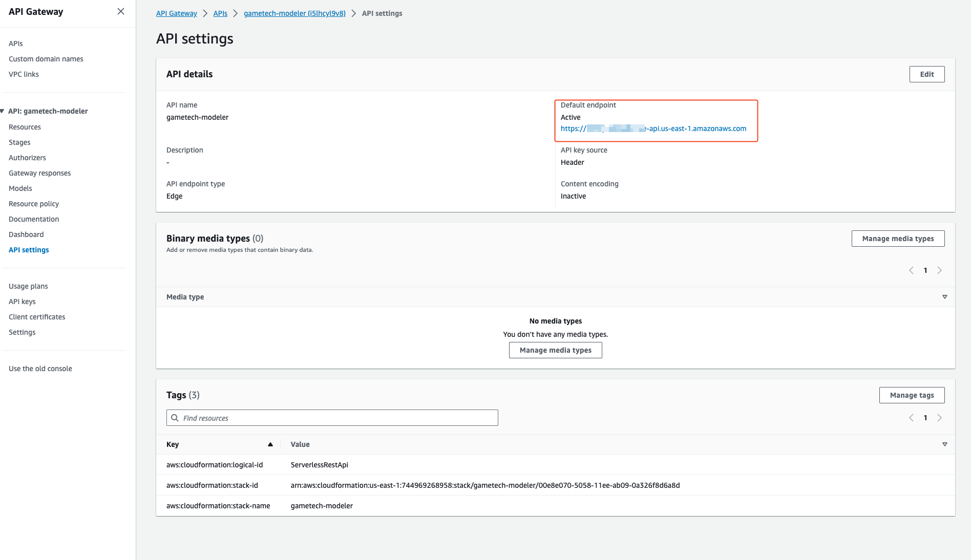The height and width of the screenshot is (560, 971).
Task: Open APIs in the sidebar
Action: coord(16,44)
